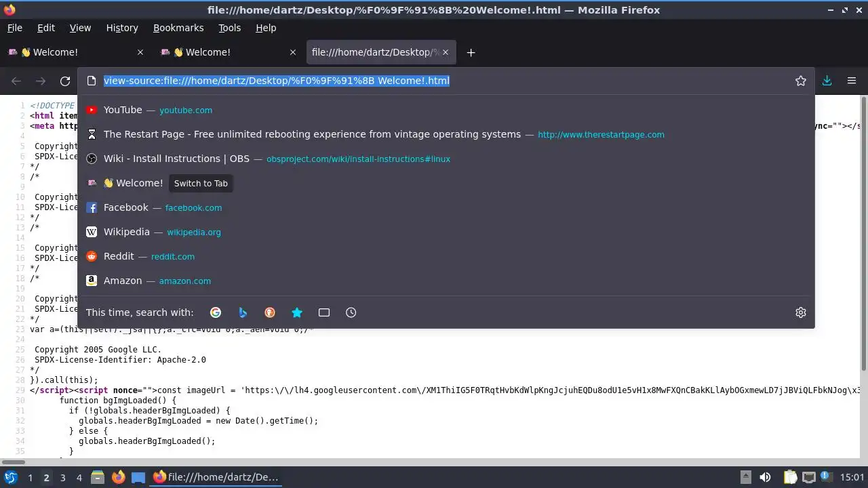Click the notification tray icon beside the clock

click(x=825, y=477)
